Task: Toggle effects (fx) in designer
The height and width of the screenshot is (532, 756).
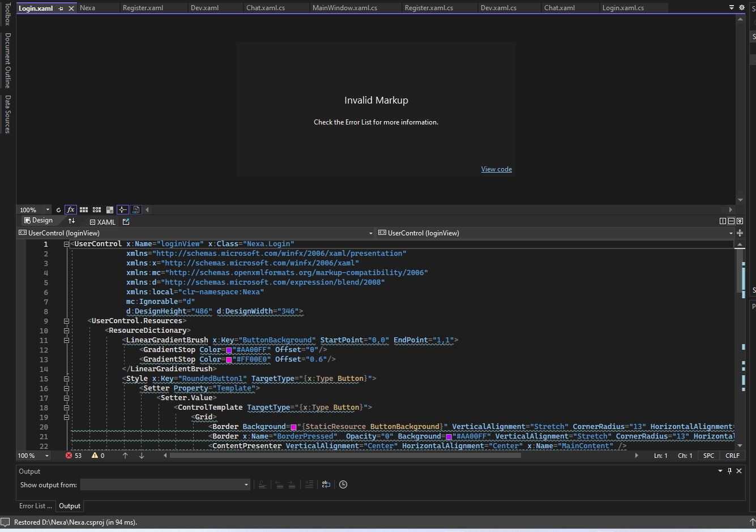Action: click(71, 210)
